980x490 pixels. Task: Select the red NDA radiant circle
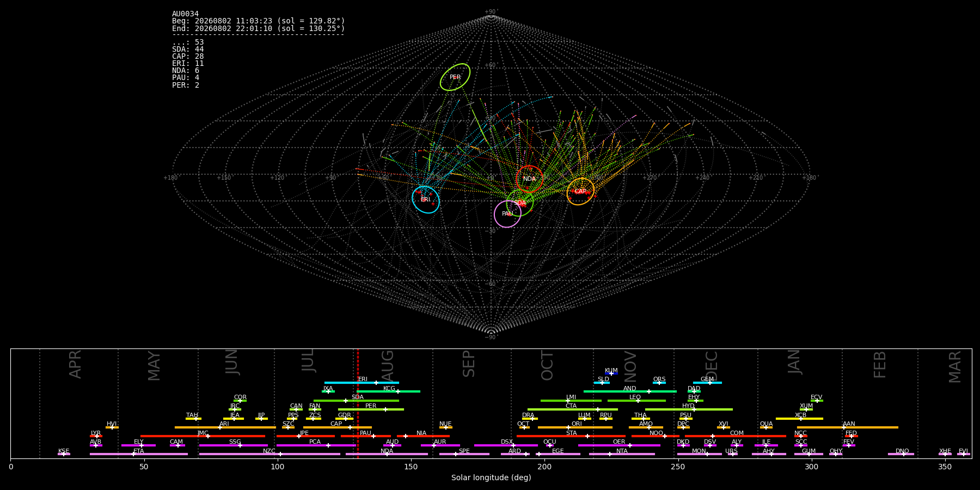[x=529, y=179]
